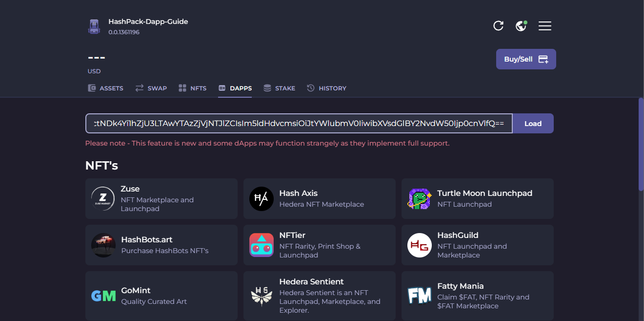Click the Load button
The width and height of the screenshot is (644, 321).
(x=533, y=124)
